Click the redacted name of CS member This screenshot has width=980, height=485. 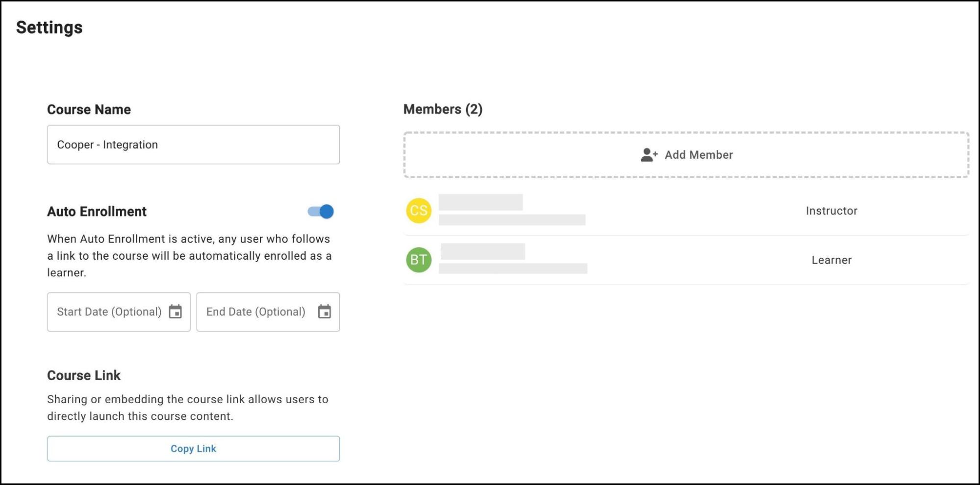[x=480, y=202]
